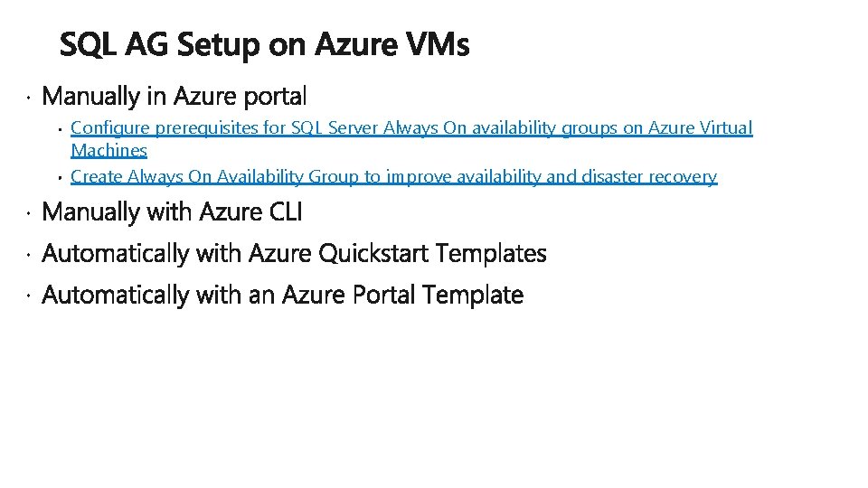Viewport: 868px width, 488px height.
Task: Select the Manually in Azure portal bullet text
Action: [174, 97]
